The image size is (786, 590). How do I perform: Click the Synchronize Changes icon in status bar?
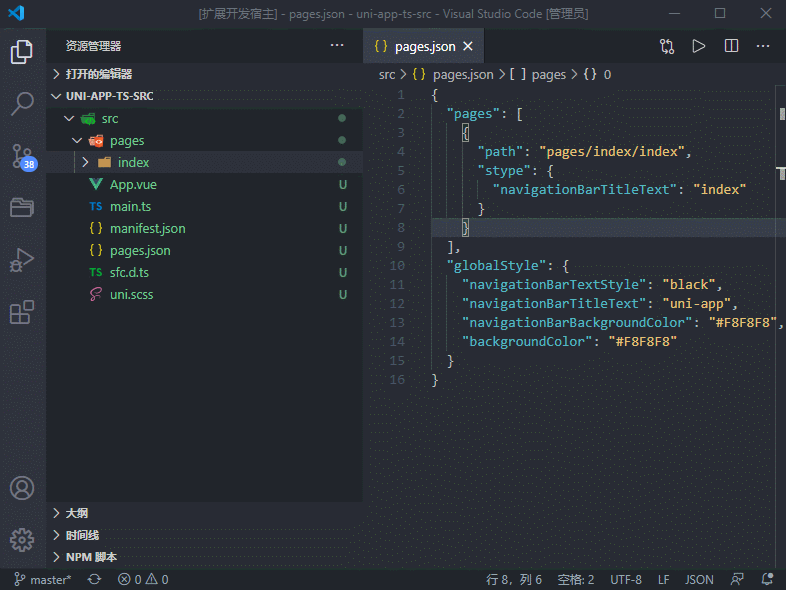point(94,579)
